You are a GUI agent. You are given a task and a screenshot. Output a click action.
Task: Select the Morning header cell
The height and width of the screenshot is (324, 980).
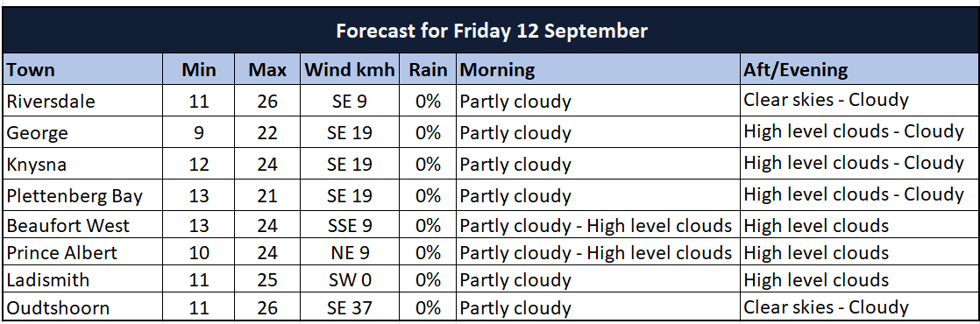[598, 69]
